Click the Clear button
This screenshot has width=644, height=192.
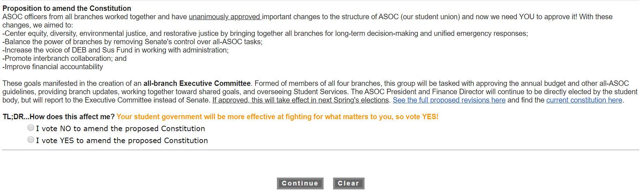tap(348, 183)
